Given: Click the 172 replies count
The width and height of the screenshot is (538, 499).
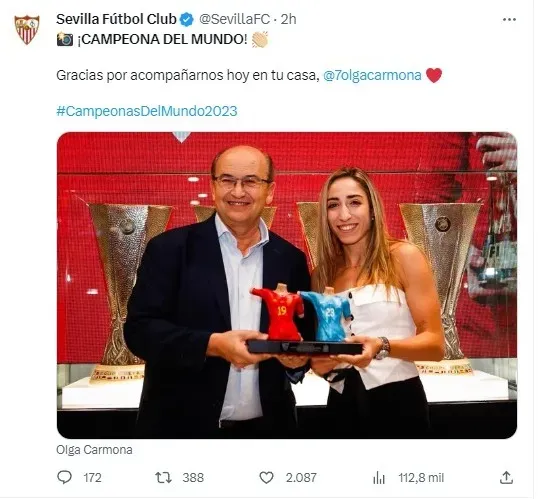Looking at the screenshot, I should coord(92,478).
